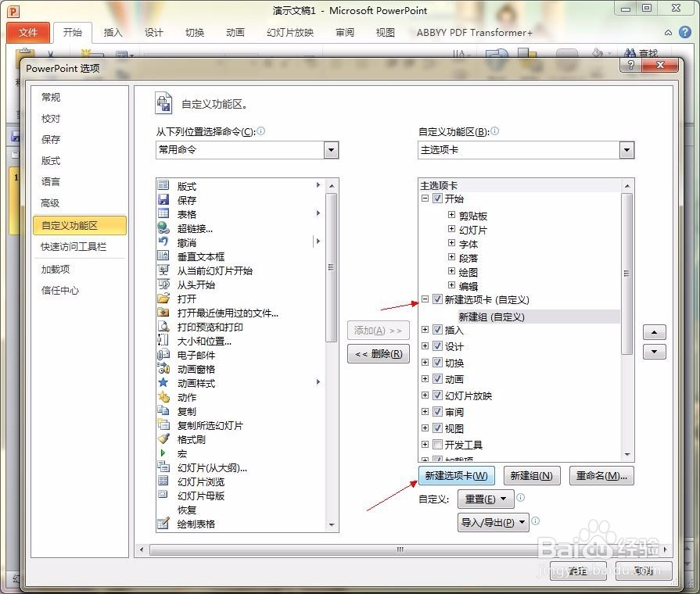Enable the 开发工具 checkbox

pyautogui.click(x=437, y=445)
